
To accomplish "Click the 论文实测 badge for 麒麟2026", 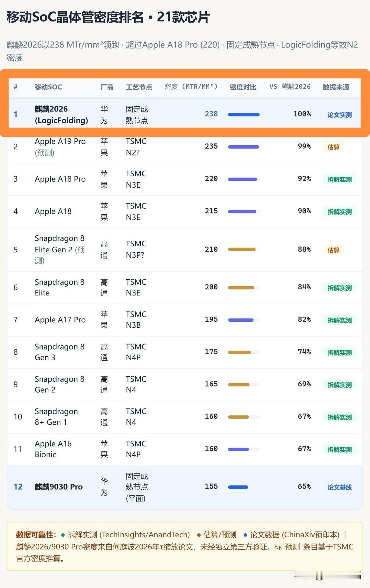I will [339, 115].
